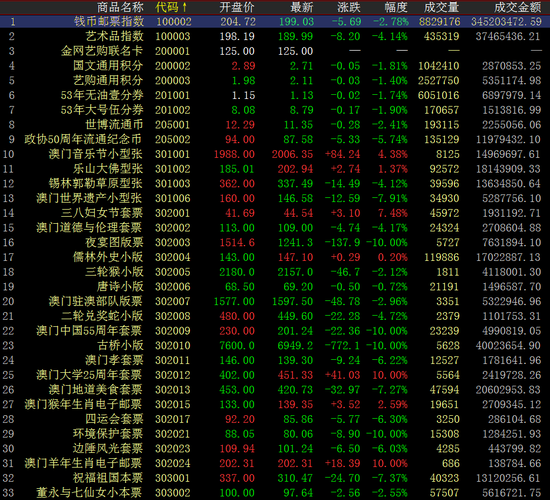Click volume 119886 cell
550x500 pixels.
point(442,258)
